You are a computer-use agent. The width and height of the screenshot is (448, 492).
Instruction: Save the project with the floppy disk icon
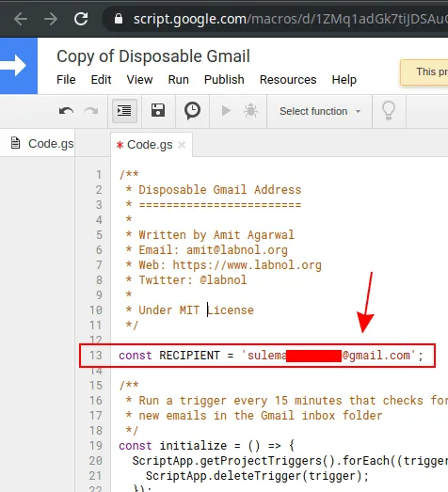click(158, 110)
